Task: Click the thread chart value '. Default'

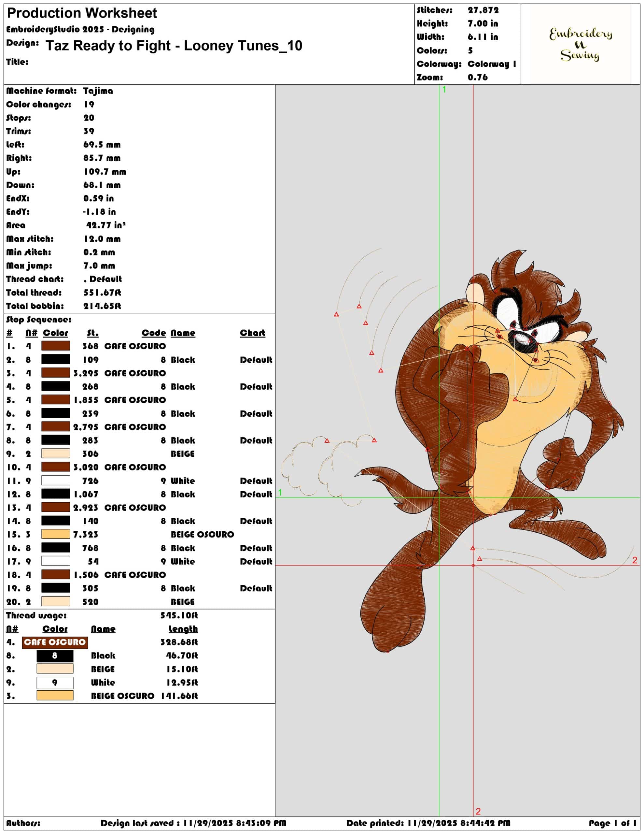Action: [103, 279]
